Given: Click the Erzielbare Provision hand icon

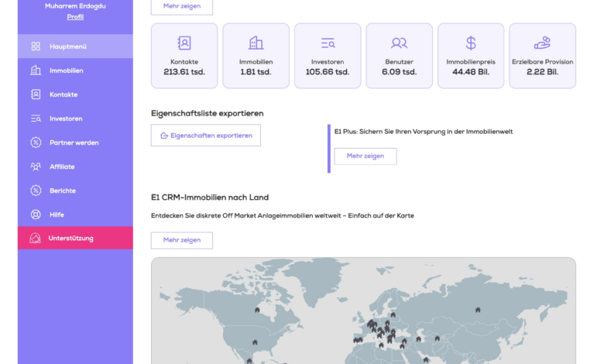Looking at the screenshot, I should tap(542, 43).
